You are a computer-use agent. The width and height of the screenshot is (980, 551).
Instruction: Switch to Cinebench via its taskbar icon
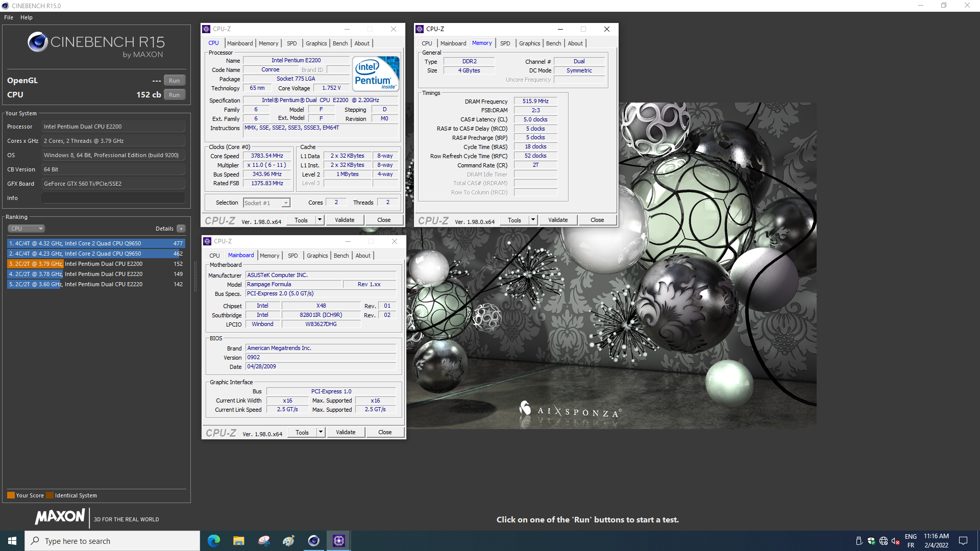pyautogui.click(x=314, y=541)
